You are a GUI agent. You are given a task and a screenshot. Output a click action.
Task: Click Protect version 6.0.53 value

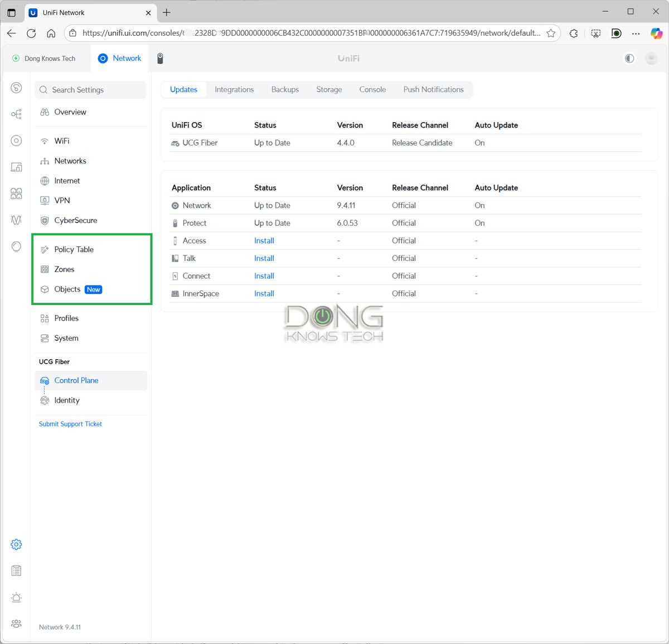[347, 223]
